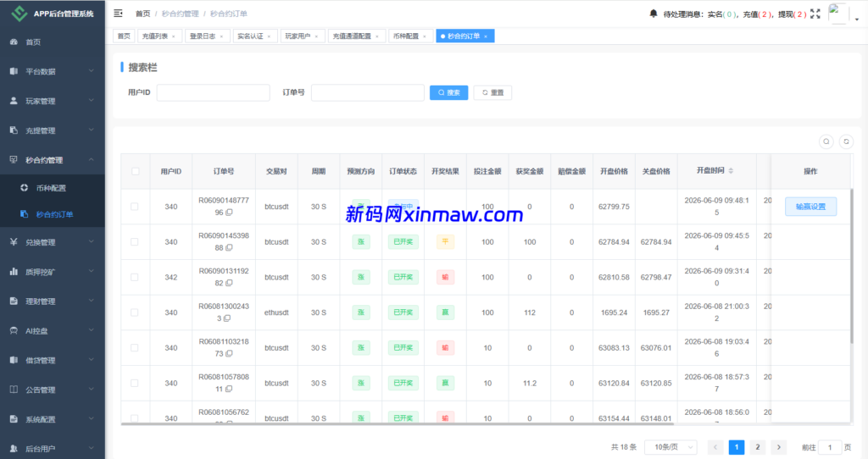Viewport: 868px width, 459px height.
Task: Close the 充值列表 tab
Action: 173,36
